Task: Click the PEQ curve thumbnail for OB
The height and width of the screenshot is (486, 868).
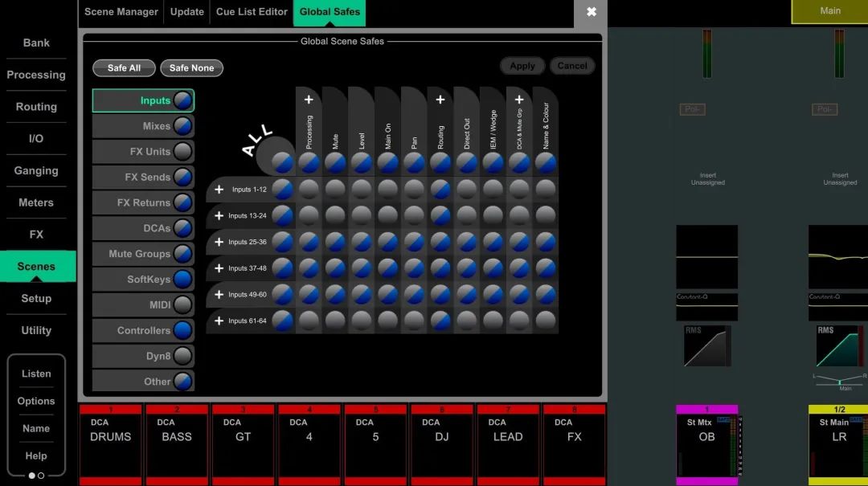Action: [x=706, y=257]
